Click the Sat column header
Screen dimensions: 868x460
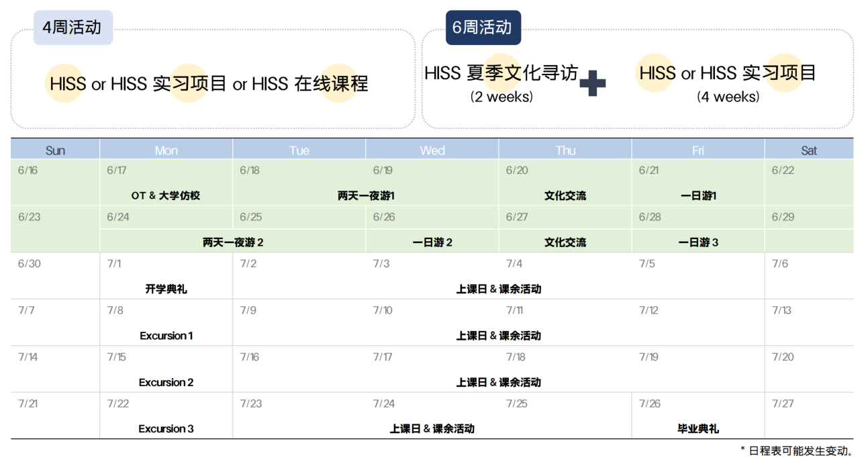[x=809, y=150]
